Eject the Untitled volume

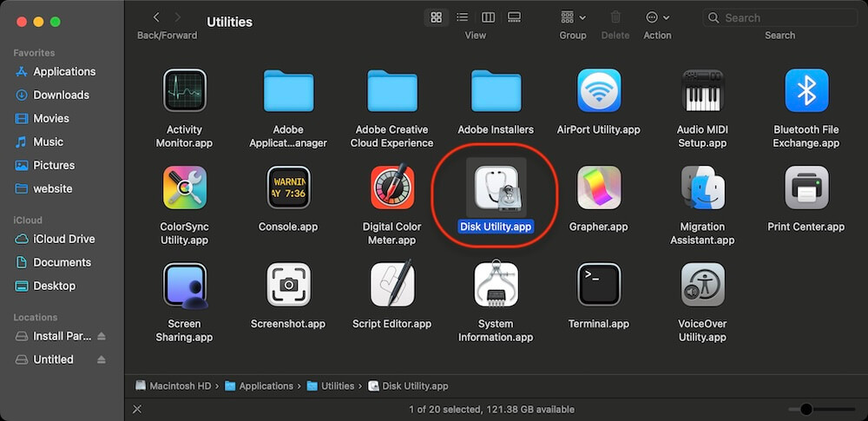[x=102, y=359]
